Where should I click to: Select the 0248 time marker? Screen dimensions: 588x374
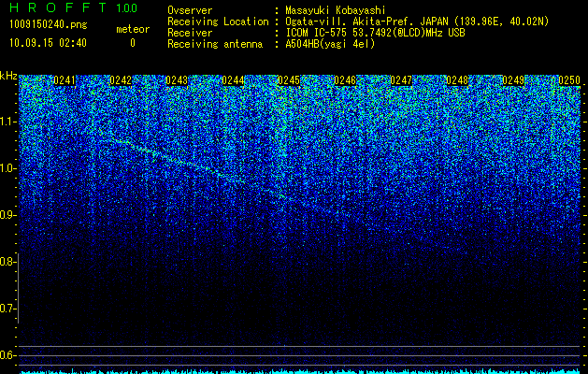457,80
